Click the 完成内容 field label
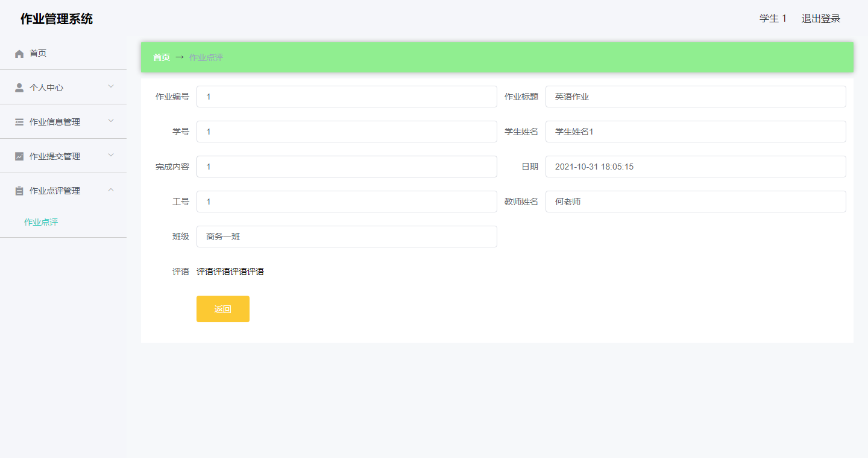The height and width of the screenshot is (458, 868). pyautogui.click(x=172, y=167)
